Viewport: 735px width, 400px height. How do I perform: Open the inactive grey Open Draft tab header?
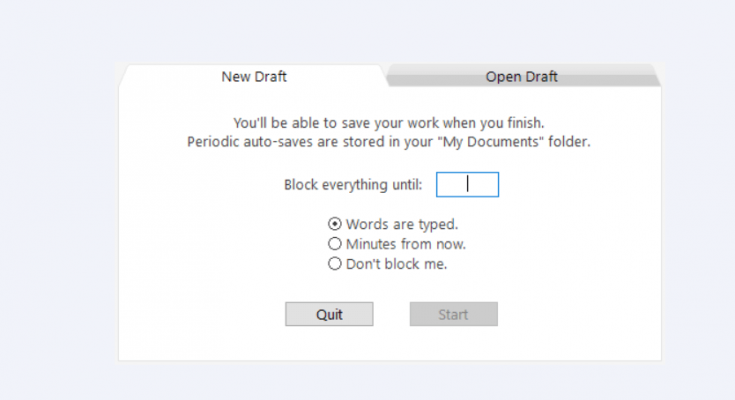521,76
